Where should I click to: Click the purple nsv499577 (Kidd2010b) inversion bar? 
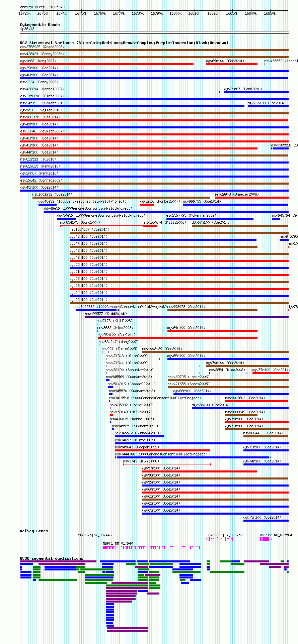(187, 317)
